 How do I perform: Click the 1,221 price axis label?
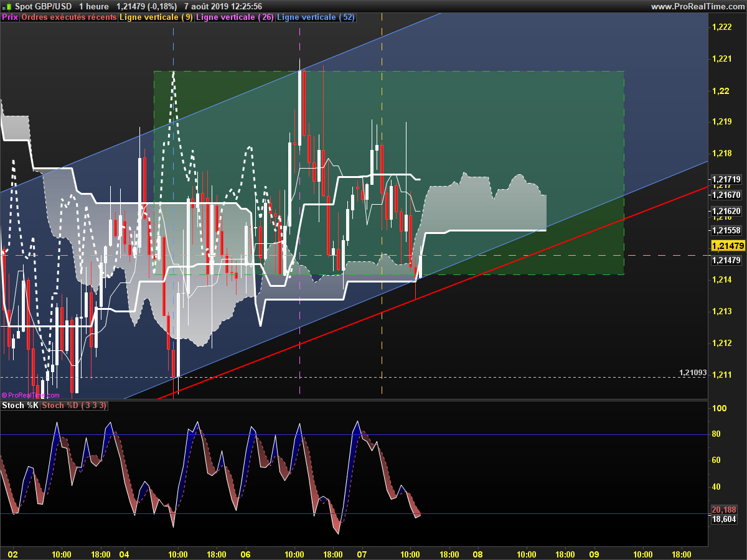pos(721,59)
